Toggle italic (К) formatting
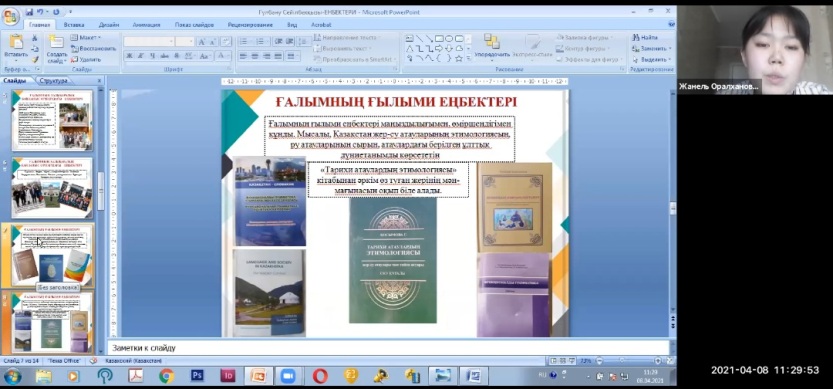 [x=141, y=56]
